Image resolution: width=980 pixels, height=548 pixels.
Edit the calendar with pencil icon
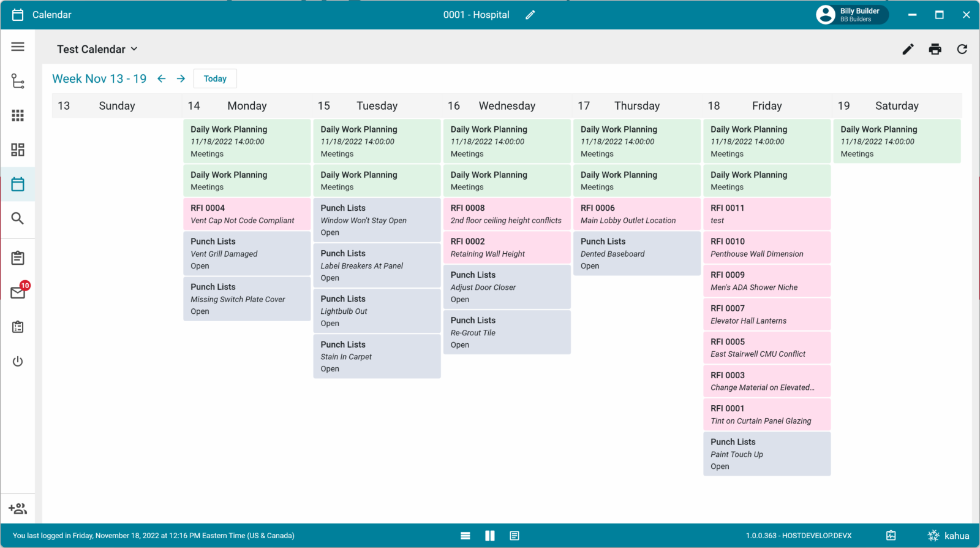tap(908, 49)
